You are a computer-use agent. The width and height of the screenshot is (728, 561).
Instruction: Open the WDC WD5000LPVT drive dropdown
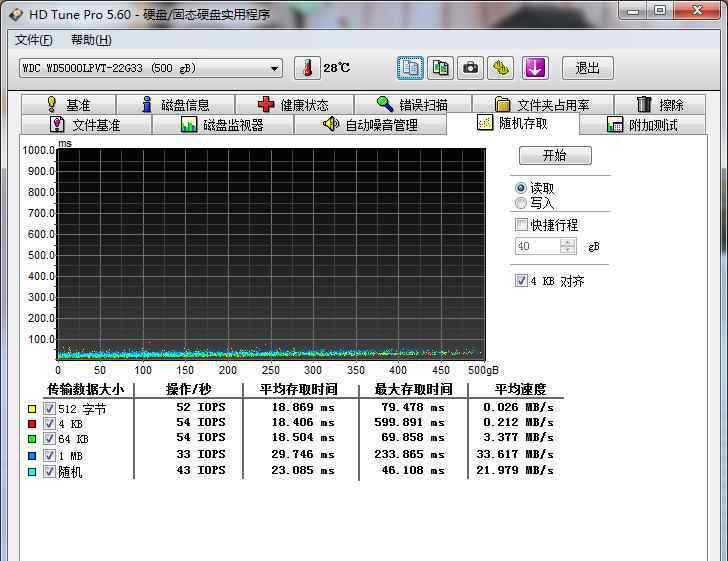point(150,68)
